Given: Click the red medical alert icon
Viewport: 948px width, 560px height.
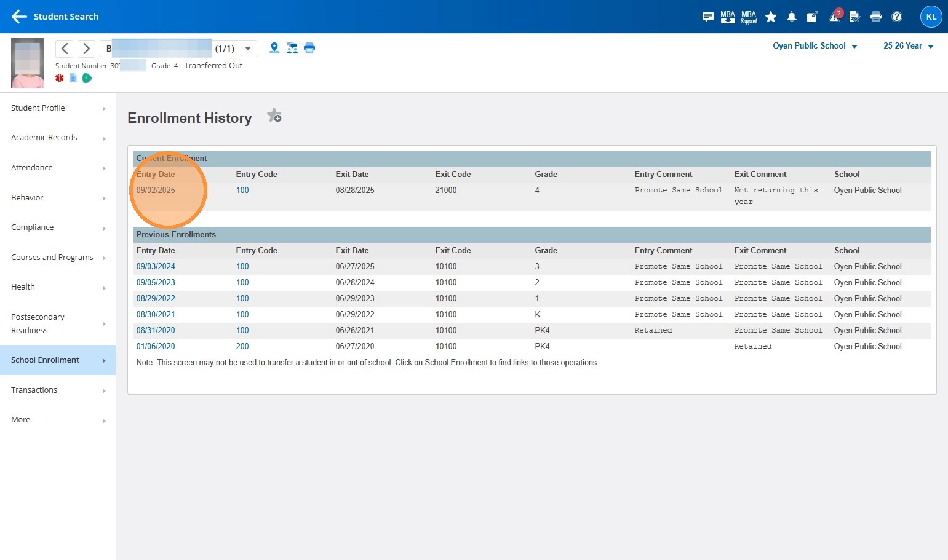Looking at the screenshot, I should (60, 78).
